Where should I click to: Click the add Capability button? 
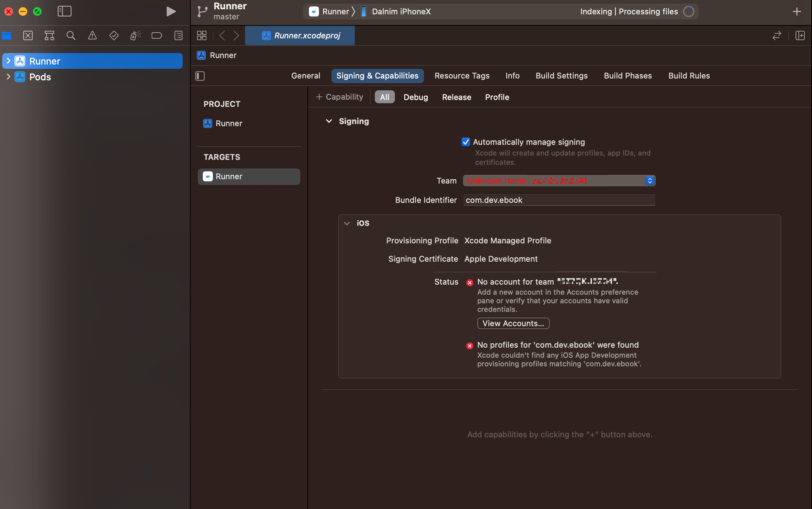coord(339,97)
